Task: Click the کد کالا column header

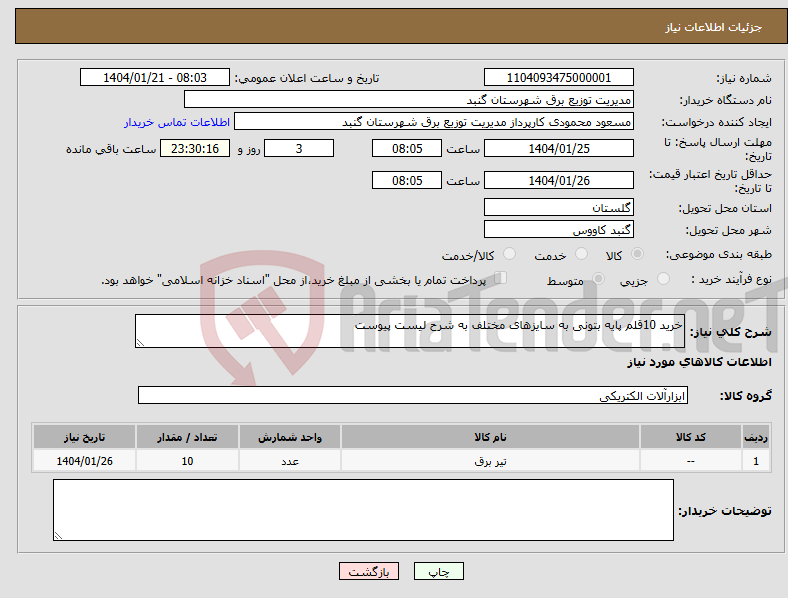Action: coord(691,437)
